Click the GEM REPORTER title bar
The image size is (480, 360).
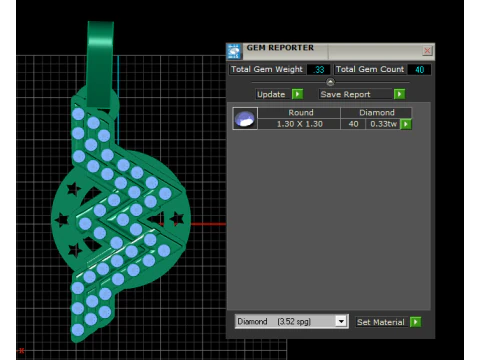coord(330,51)
